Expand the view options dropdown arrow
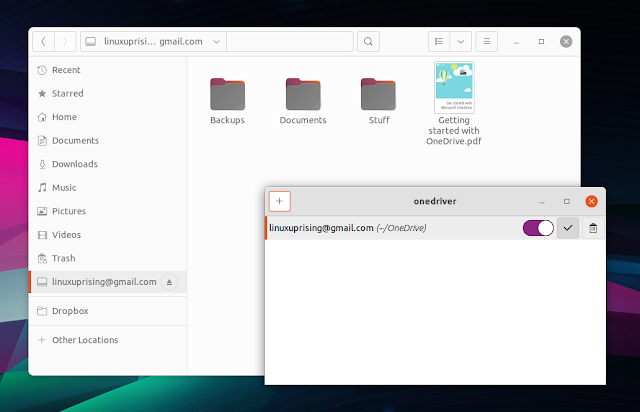This screenshot has height=412, width=640. click(461, 42)
